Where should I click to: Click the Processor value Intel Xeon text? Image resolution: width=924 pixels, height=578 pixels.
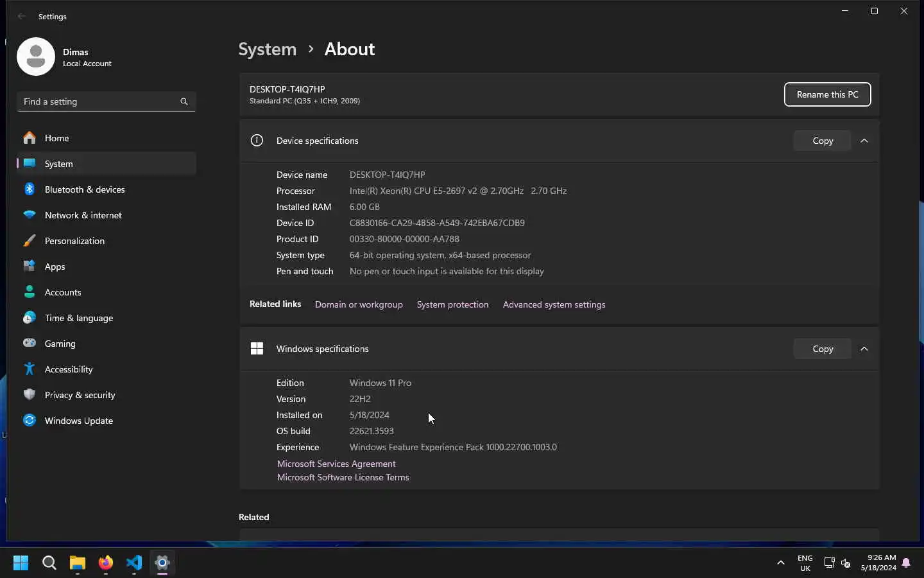tap(458, 191)
